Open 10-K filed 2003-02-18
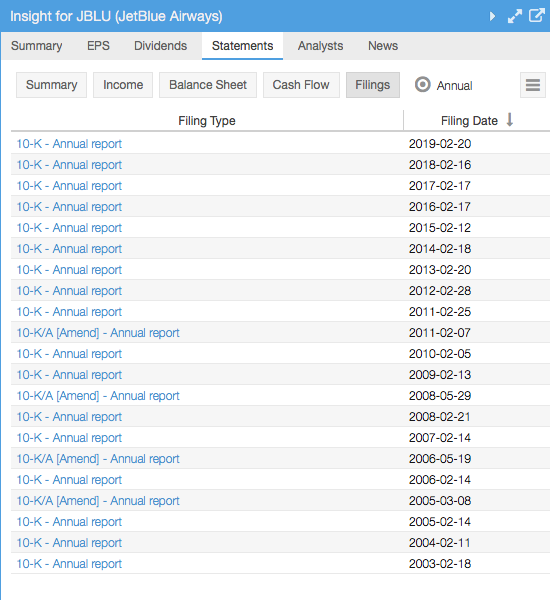The width and height of the screenshot is (550, 600). coord(69,564)
